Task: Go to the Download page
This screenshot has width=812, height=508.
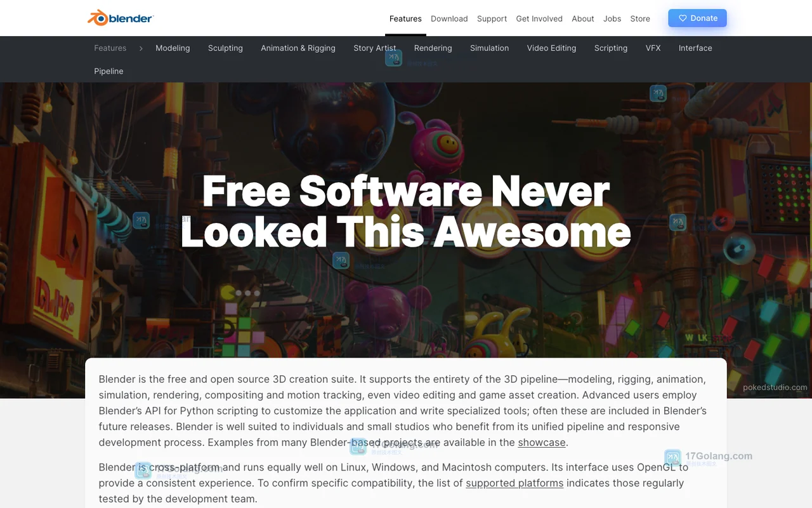Action: point(449,18)
